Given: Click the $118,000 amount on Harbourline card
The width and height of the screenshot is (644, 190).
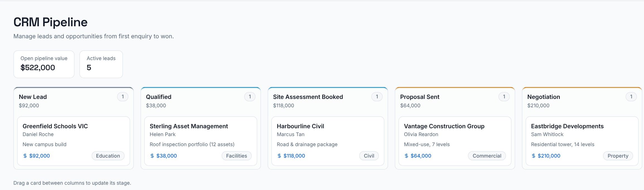Looking at the screenshot, I should [x=294, y=156].
